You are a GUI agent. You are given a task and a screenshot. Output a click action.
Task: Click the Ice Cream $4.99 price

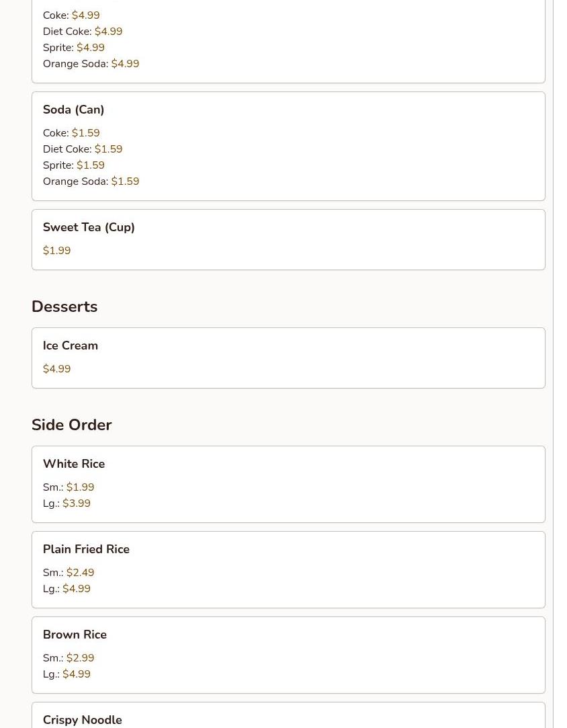(x=56, y=369)
